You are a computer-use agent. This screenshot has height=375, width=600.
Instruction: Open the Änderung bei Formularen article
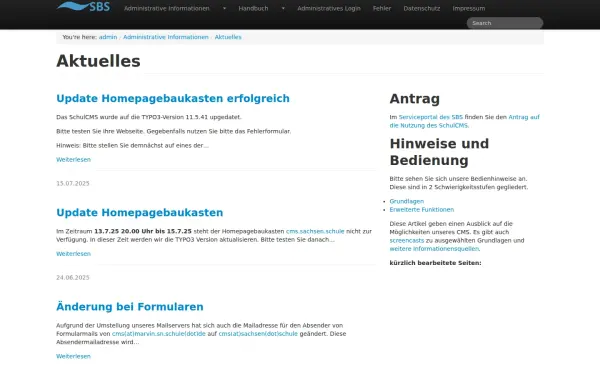point(130,307)
